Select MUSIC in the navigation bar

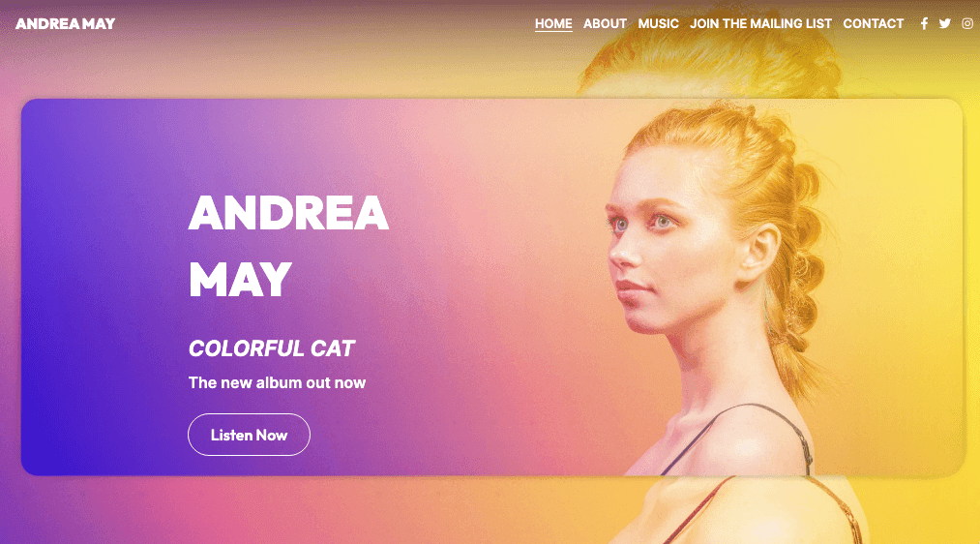658,24
